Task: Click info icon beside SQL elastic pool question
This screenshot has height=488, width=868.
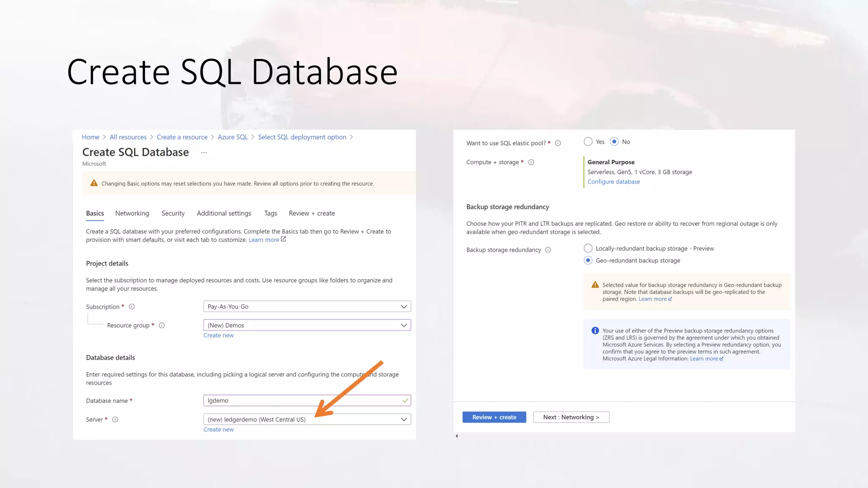Action: (558, 143)
